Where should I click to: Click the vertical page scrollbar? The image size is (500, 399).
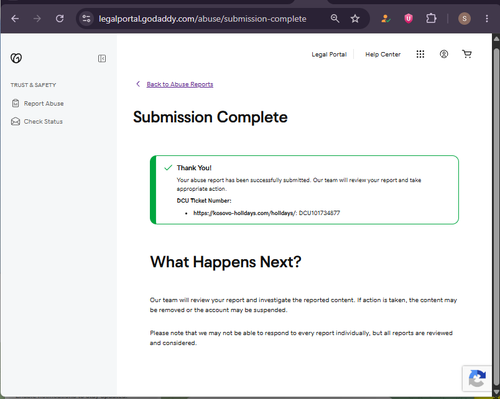(496, 217)
